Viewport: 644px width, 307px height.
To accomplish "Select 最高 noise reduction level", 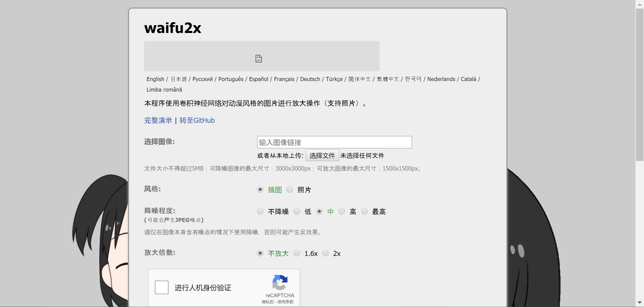I will [364, 211].
